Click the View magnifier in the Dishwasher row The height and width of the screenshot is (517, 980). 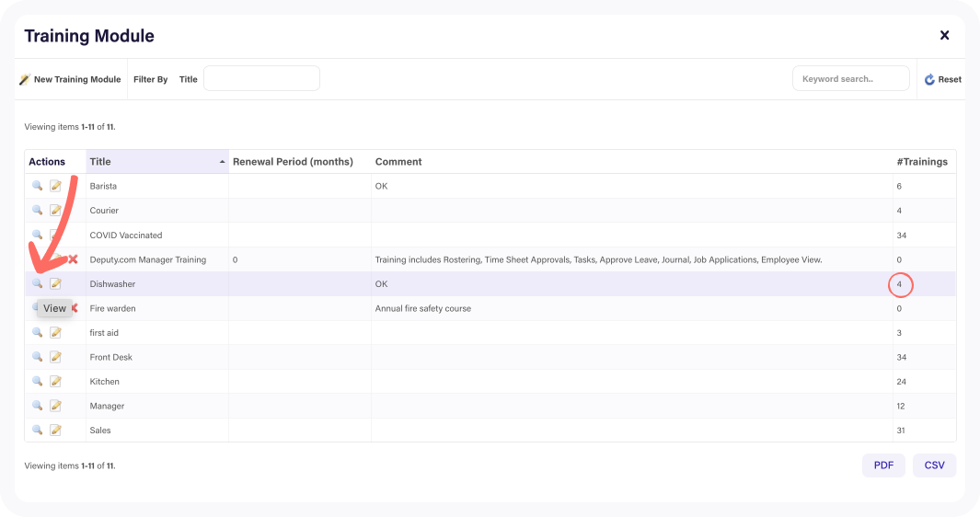coord(38,283)
